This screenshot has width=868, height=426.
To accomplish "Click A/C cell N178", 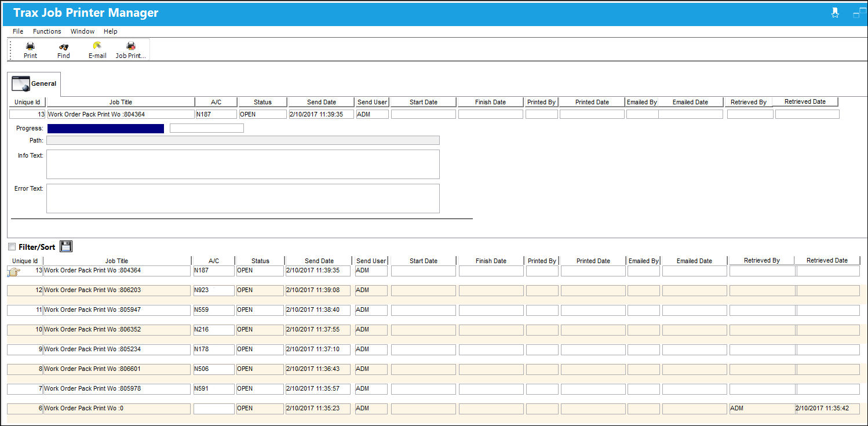I will (x=214, y=349).
